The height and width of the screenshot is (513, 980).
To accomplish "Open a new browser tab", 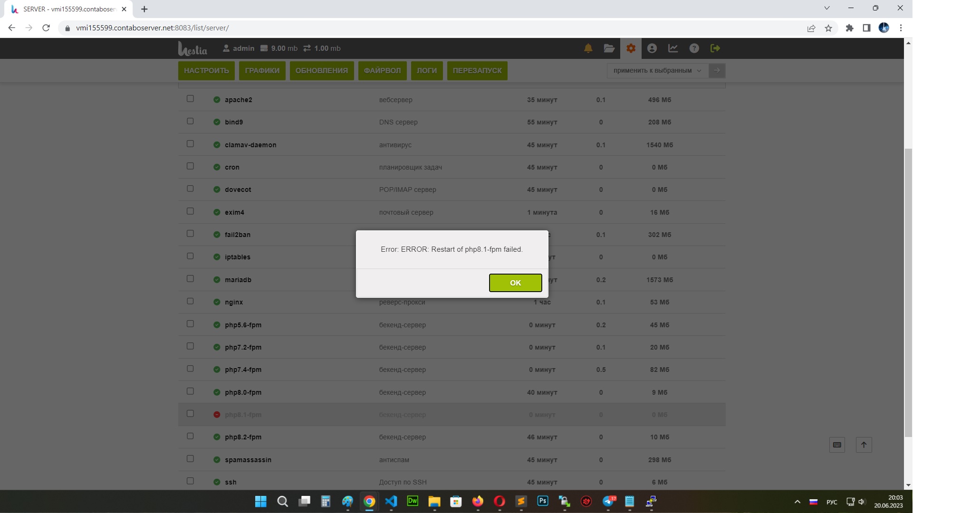I will (144, 9).
